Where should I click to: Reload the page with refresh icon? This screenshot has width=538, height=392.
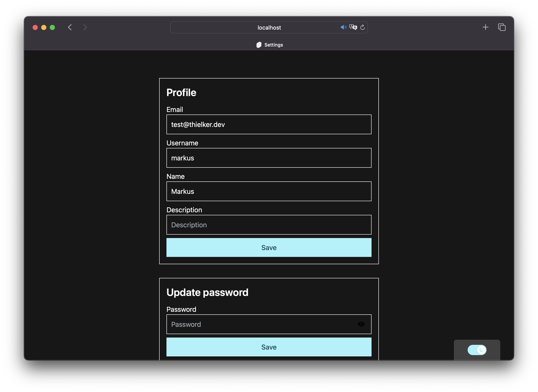pyautogui.click(x=362, y=27)
